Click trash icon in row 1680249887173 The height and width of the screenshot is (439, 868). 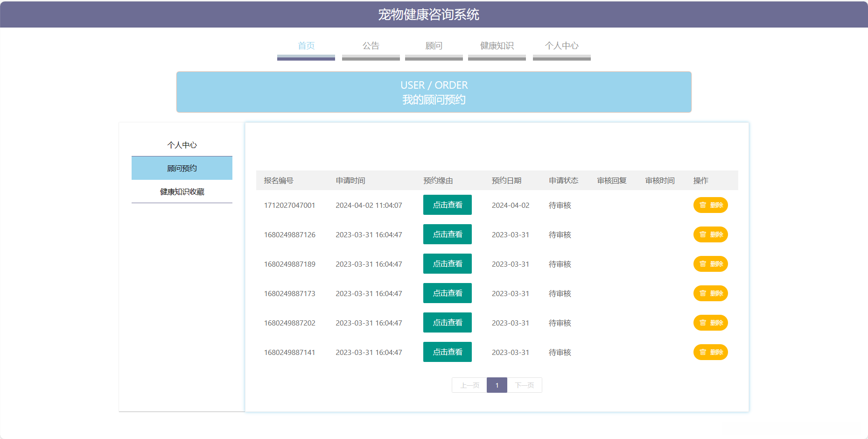point(703,293)
